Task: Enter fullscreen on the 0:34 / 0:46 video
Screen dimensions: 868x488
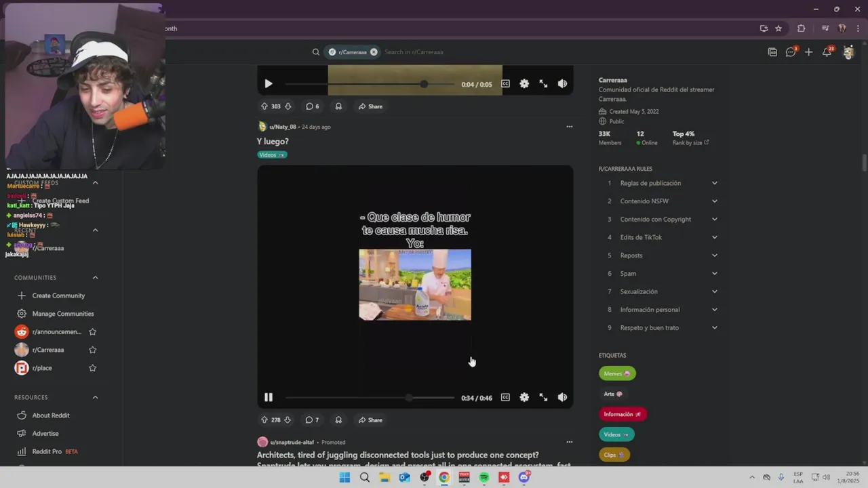Action: point(543,398)
